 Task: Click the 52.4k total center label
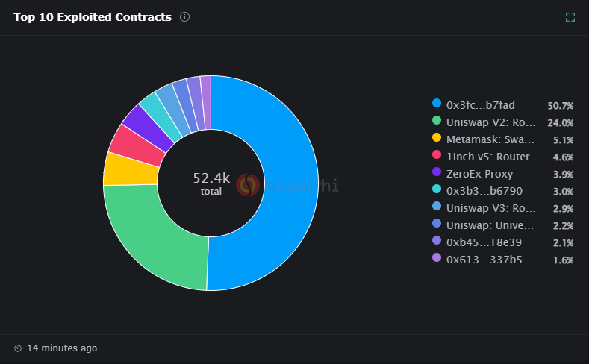pyautogui.click(x=211, y=183)
